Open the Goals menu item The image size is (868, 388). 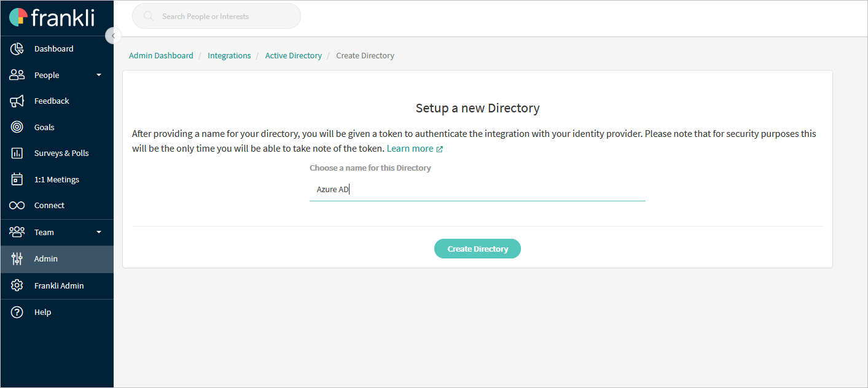[x=57, y=127]
